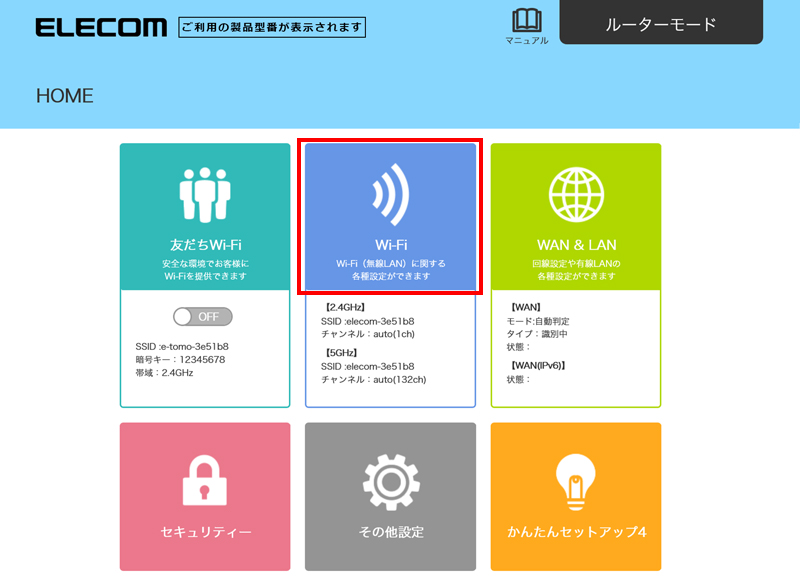
Task: Click the 友だちWi-Fi tile title text
Action: click(205, 245)
